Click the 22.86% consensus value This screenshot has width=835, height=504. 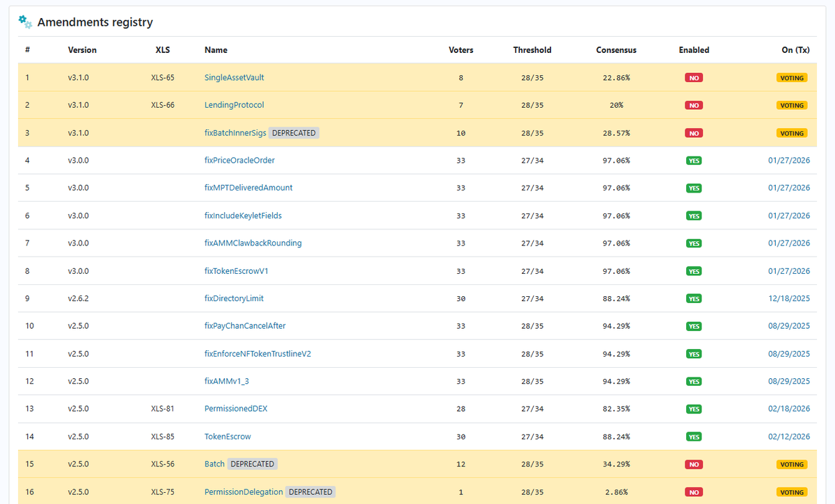617,78
